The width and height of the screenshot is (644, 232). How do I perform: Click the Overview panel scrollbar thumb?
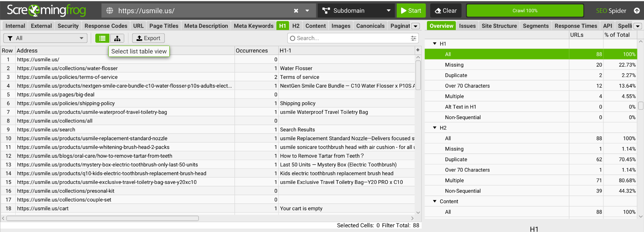pyautogui.click(x=641, y=106)
